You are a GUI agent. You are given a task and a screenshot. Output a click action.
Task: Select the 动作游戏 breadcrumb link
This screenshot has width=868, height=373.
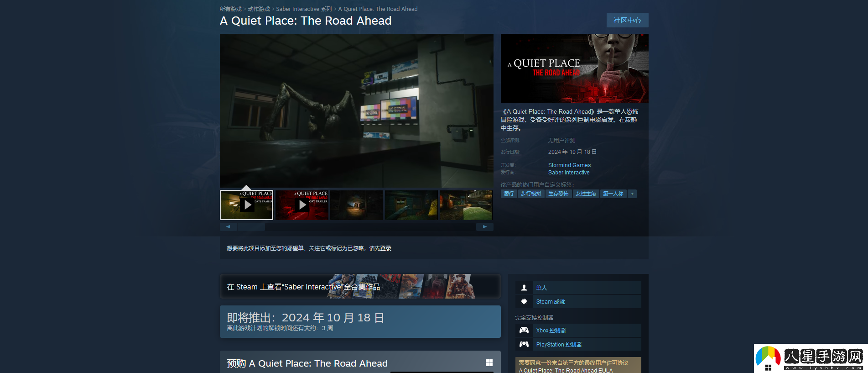click(x=259, y=9)
